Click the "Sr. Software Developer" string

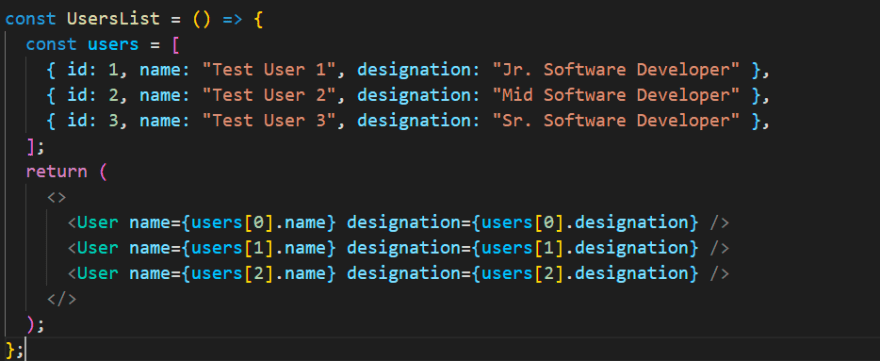616,121
